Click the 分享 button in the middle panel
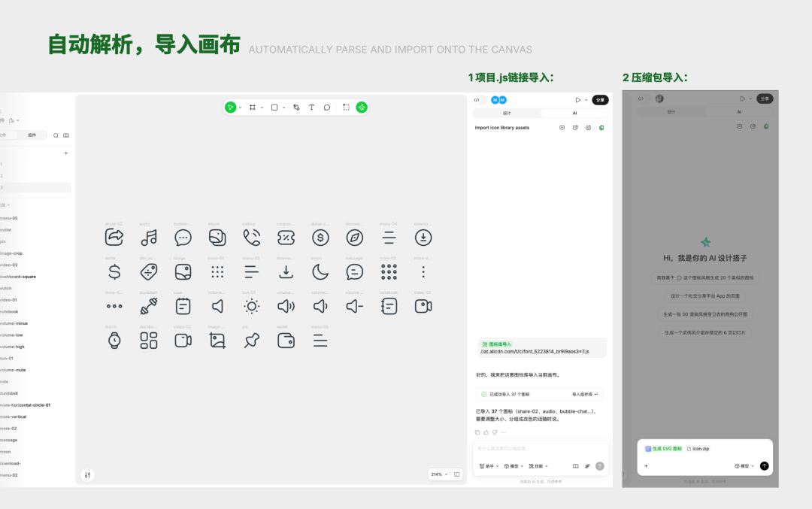The image size is (812, 509). 600,100
